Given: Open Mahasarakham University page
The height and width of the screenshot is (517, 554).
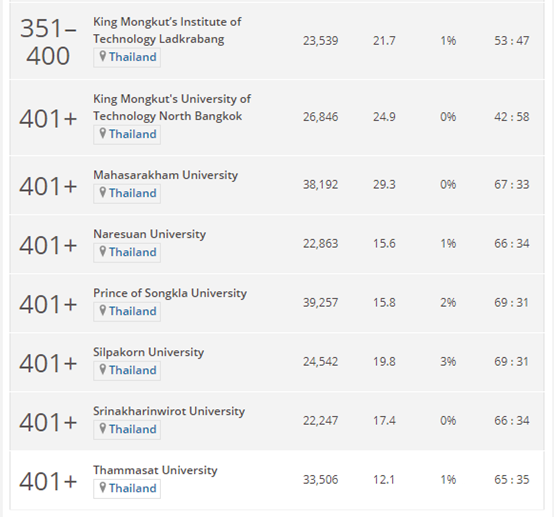Looking at the screenshot, I should point(165,175).
